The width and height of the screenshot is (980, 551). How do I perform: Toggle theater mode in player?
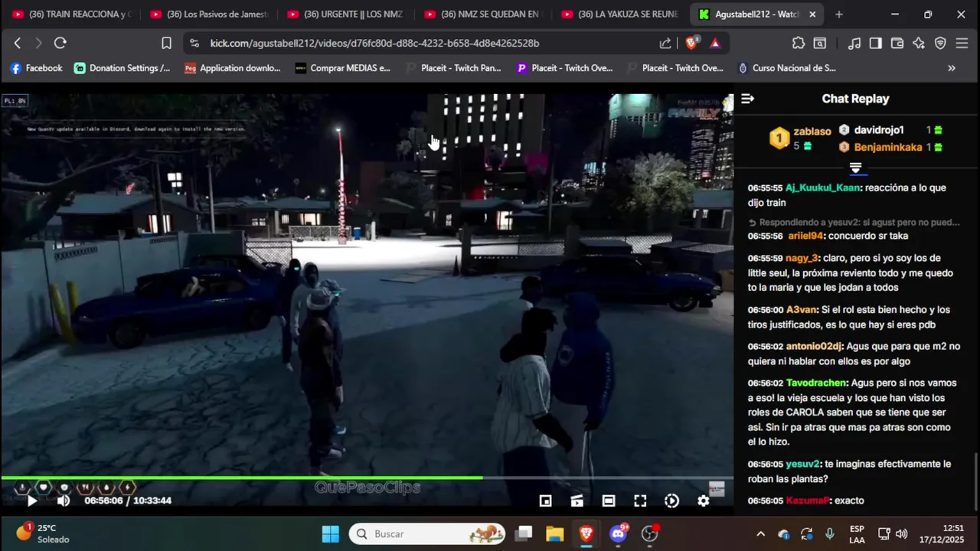click(x=609, y=500)
